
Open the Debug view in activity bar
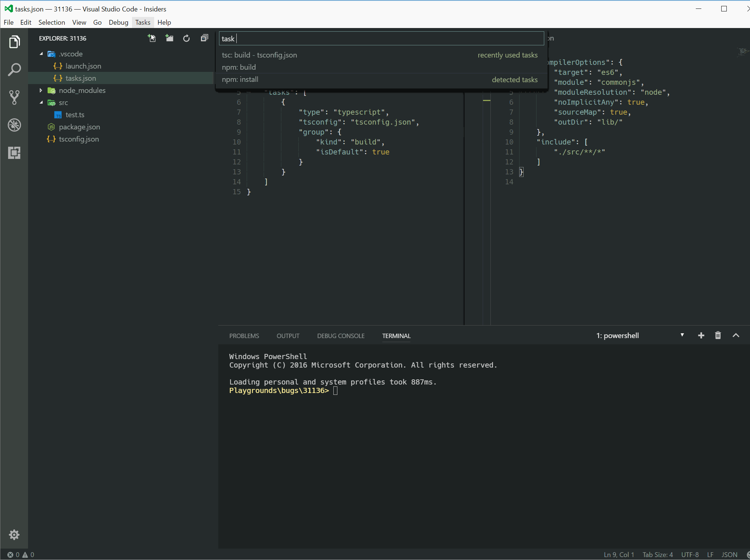(x=14, y=125)
